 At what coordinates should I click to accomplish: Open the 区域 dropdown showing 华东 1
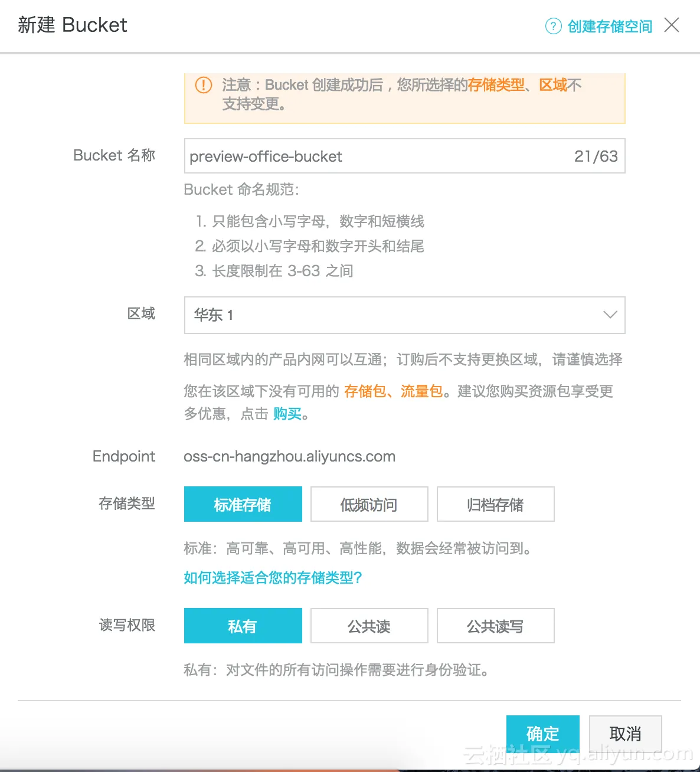pyautogui.click(x=404, y=315)
